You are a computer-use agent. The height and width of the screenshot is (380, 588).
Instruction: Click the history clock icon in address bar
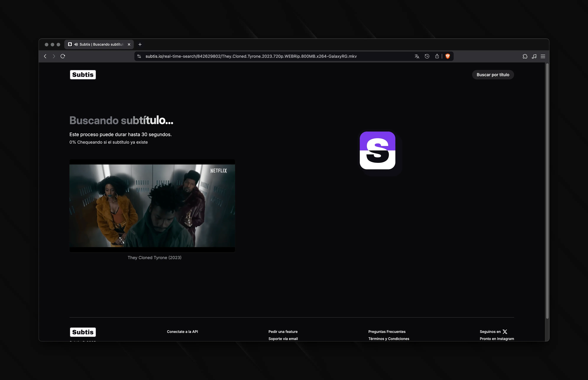[x=427, y=56]
